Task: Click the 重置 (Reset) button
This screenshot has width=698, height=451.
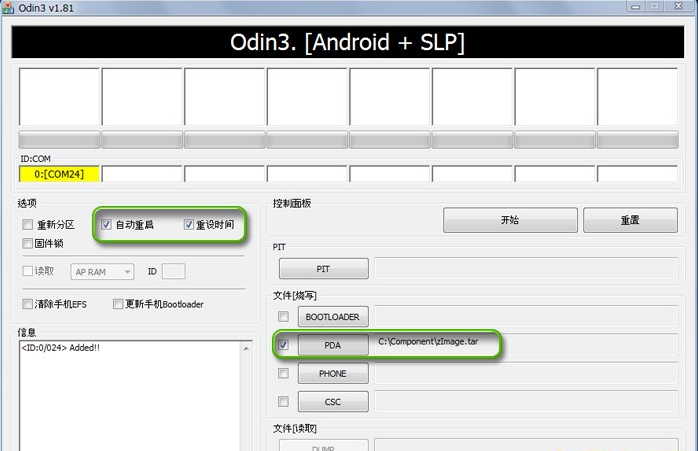Action: point(630,220)
